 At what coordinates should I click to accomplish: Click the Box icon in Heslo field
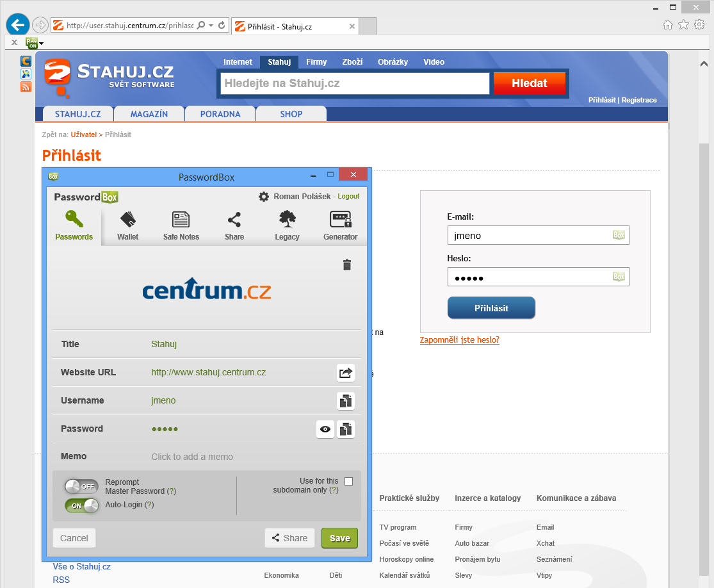pyautogui.click(x=619, y=277)
